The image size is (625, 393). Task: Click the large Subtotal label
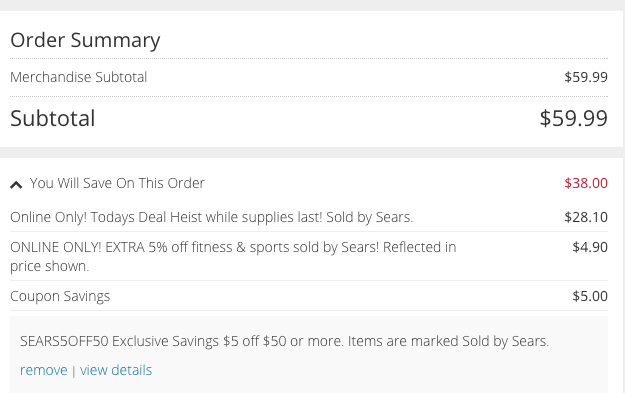click(x=53, y=118)
